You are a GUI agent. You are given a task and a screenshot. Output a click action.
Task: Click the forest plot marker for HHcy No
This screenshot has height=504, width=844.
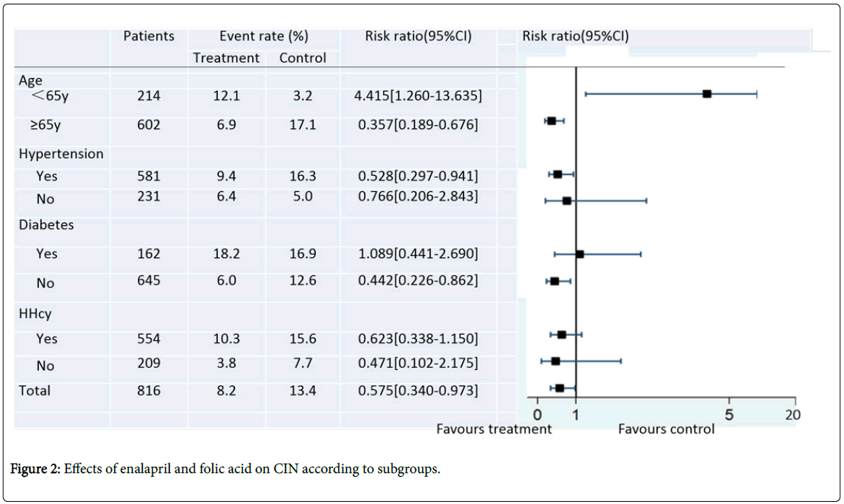coord(555,361)
